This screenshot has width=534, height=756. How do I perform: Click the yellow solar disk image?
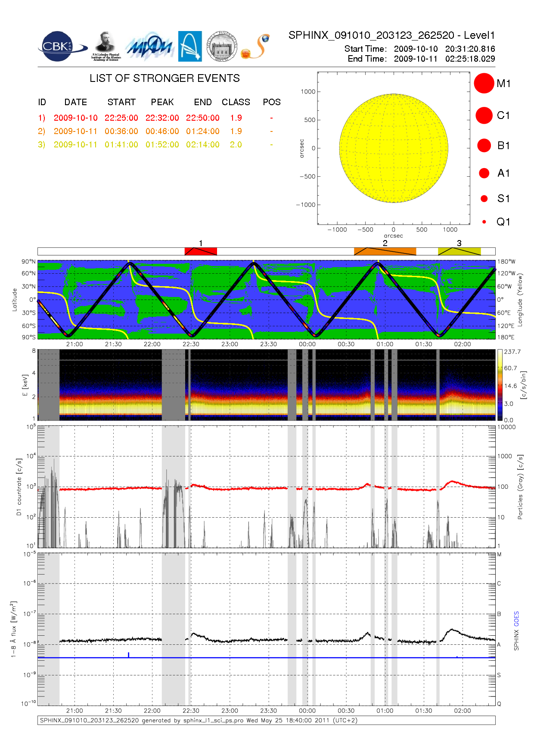pos(393,148)
